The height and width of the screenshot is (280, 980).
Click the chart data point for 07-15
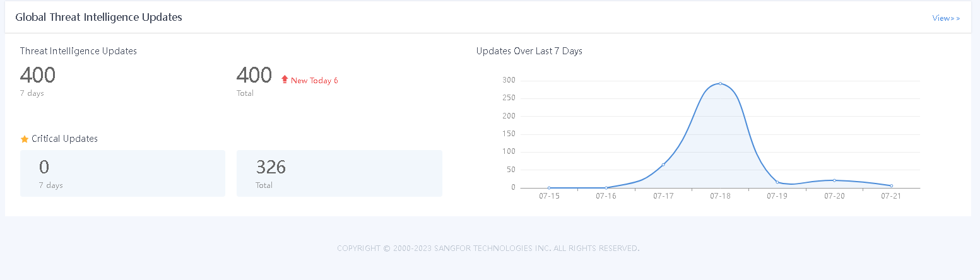549,188
